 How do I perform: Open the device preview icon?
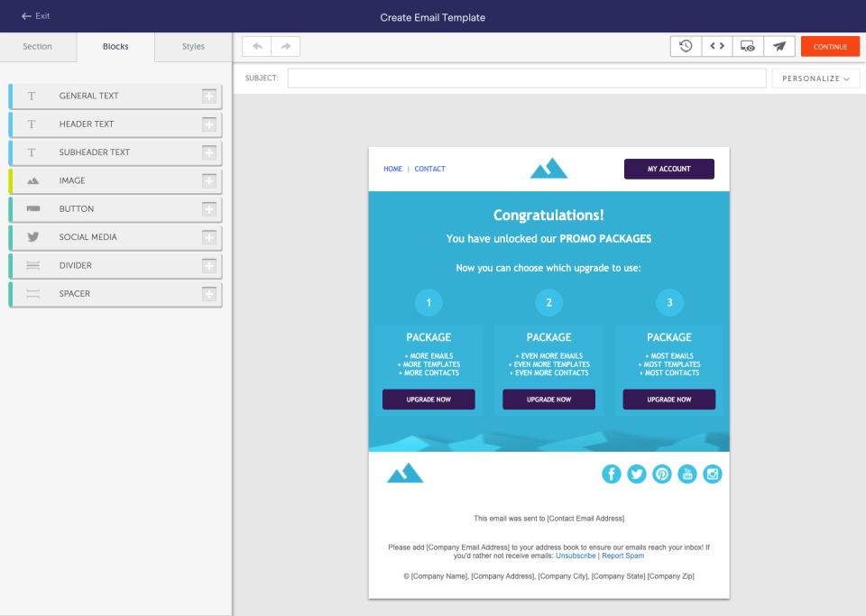(x=748, y=46)
